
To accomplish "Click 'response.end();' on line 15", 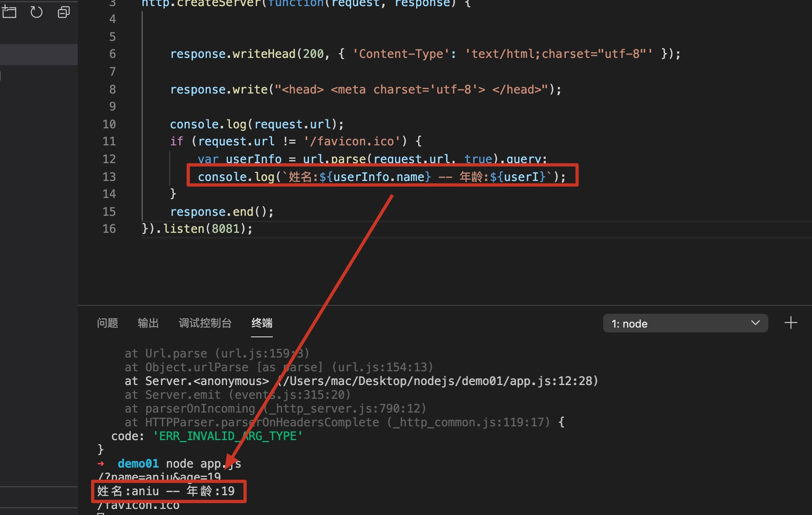I will (x=222, y=212).
